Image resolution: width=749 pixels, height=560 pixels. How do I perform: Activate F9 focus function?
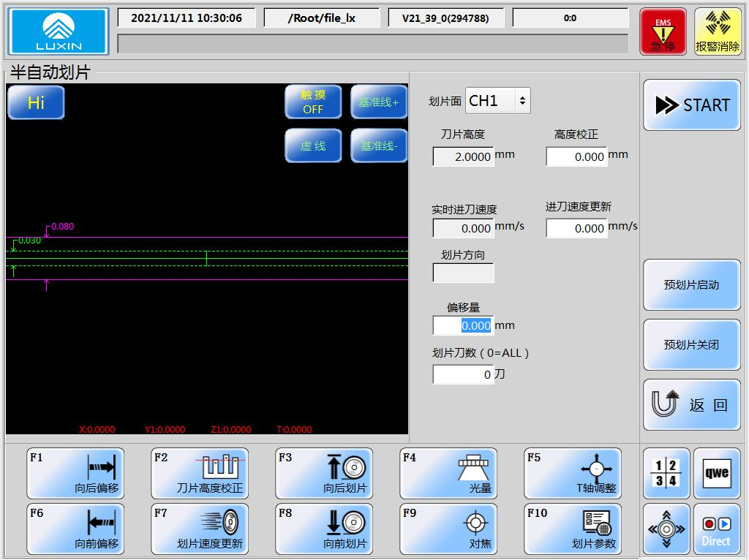click(x=448, y=529)
